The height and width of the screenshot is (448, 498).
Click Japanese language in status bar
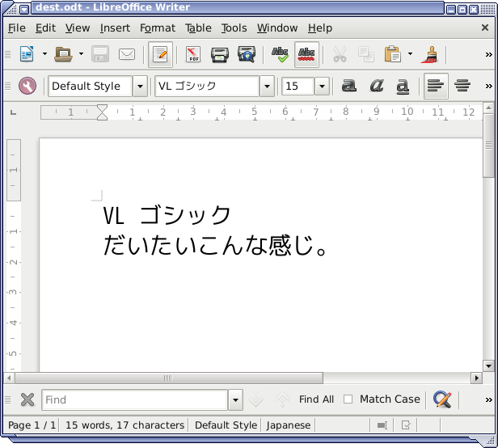(x=289, y=425)
